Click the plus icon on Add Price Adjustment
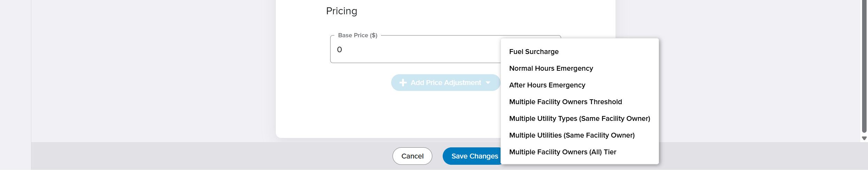Screen dimensions: 868x170 [x=403, y=83]
